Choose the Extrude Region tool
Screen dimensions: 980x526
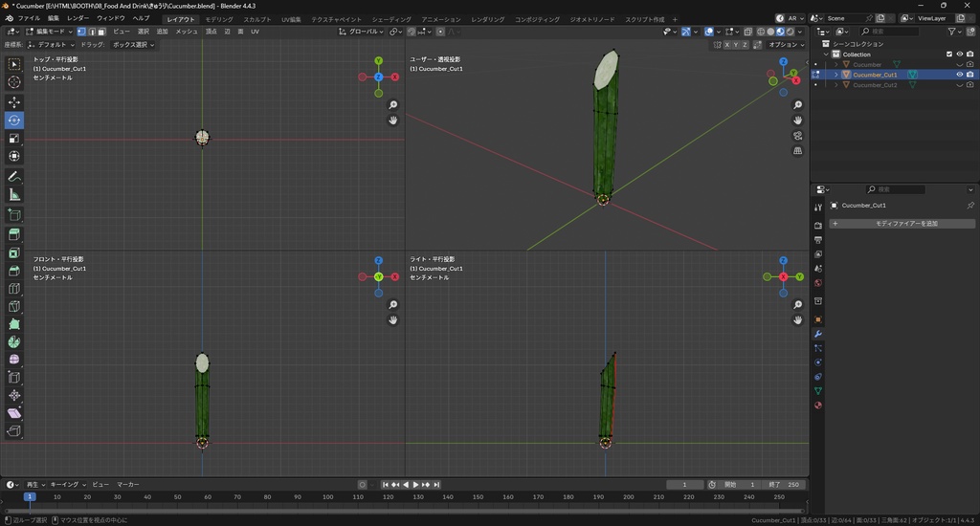click(x=14, y=234)
